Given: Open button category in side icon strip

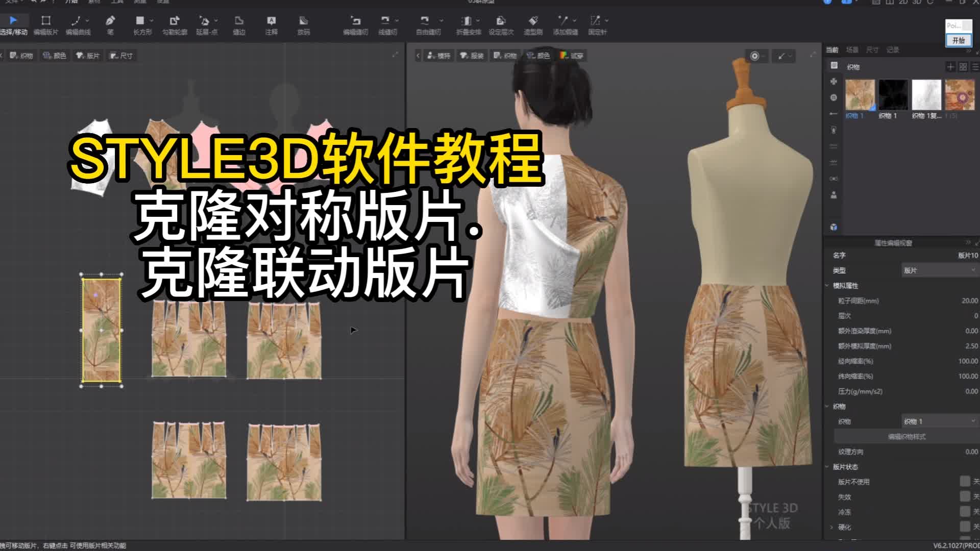Looking at the screenshot, I should (834, 97).
